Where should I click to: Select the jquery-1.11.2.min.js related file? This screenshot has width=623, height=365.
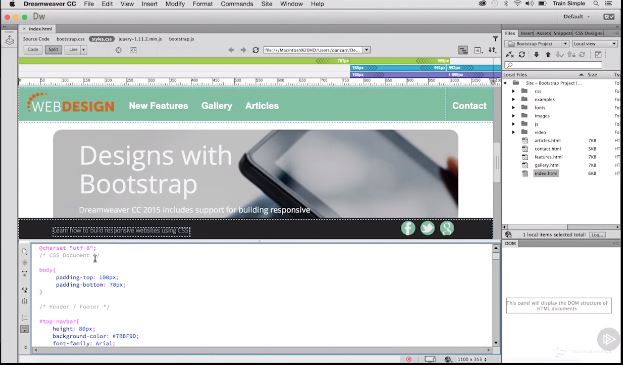[140, 39]
